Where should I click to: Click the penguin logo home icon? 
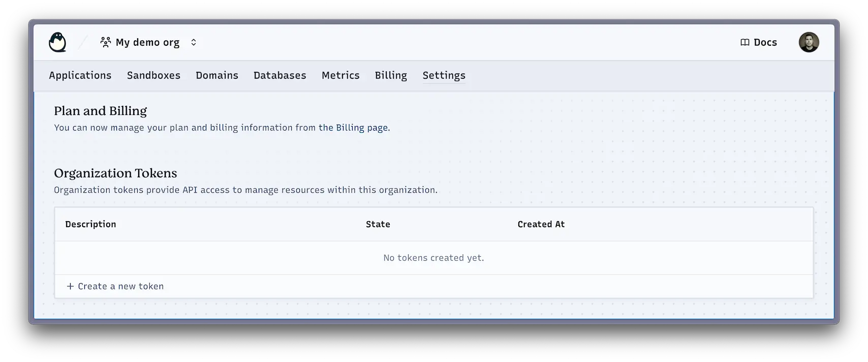point(57,42)
